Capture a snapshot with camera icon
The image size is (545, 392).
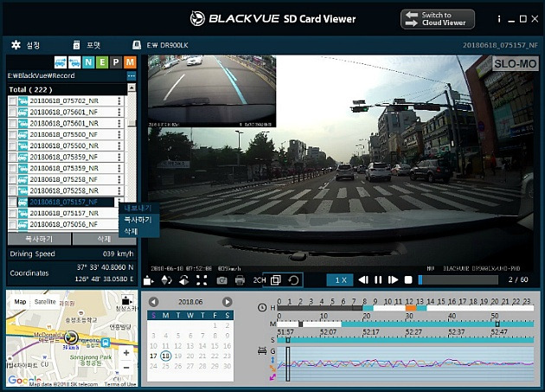click(221, 280)
